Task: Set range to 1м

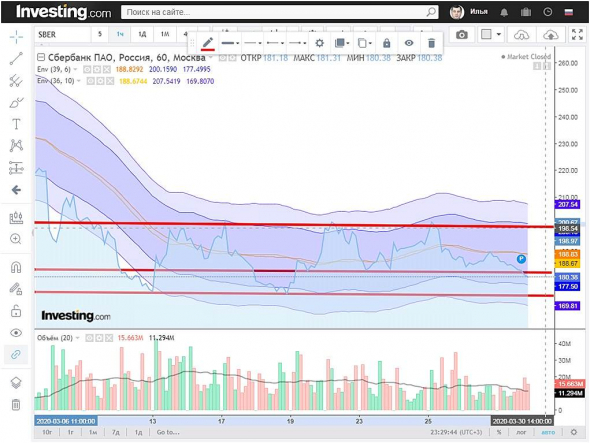Action: (x=93, y=432)
